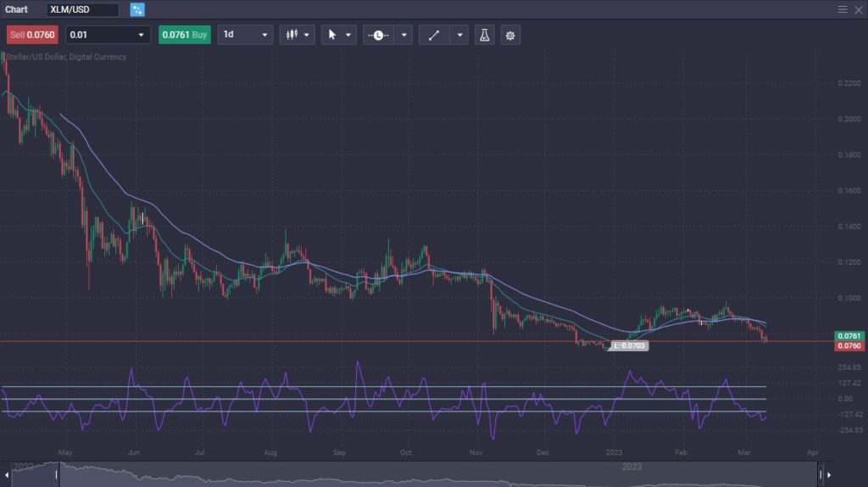
Task: Click the XLM/USD symbol input field
Action: pos(82,9)
